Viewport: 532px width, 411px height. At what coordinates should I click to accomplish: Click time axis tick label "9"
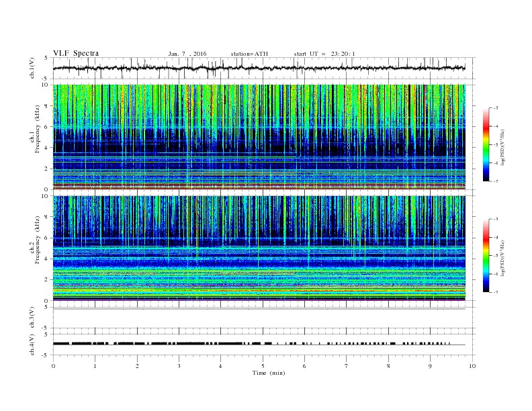430,366
